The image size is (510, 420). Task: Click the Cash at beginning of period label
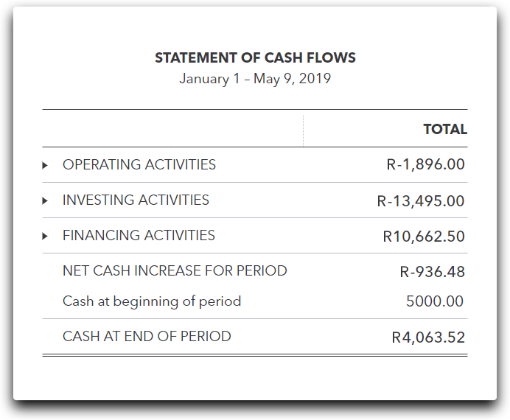coord(152,301)
